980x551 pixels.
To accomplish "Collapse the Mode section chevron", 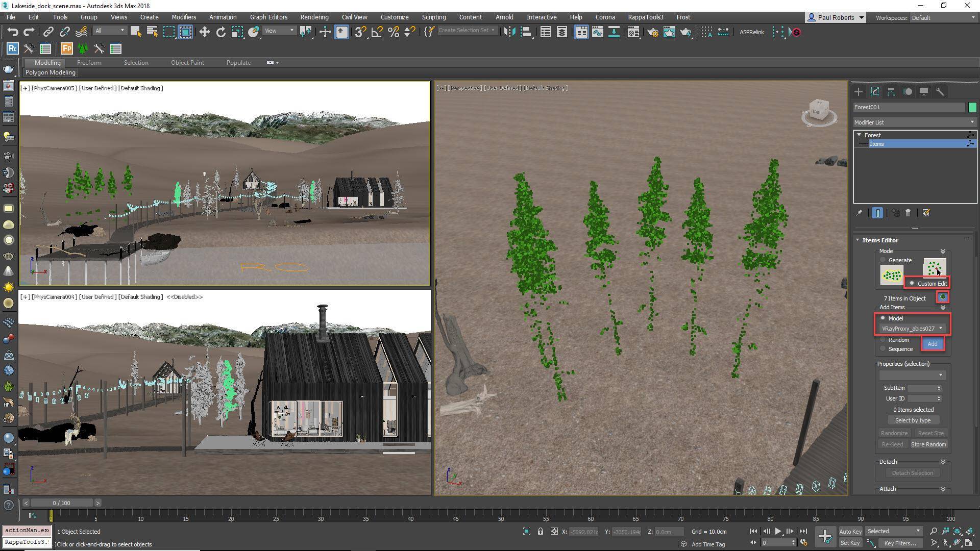I will coord(943,251).
